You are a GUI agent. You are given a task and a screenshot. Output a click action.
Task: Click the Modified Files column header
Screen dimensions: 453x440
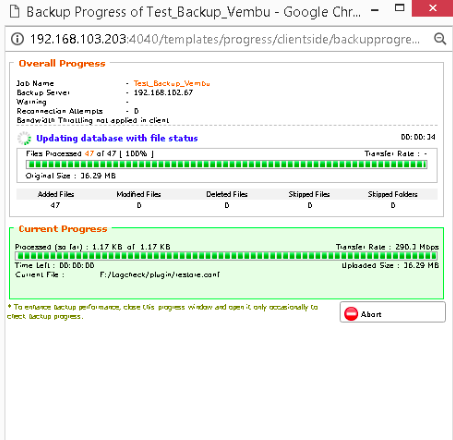click(x=139, y=194)
